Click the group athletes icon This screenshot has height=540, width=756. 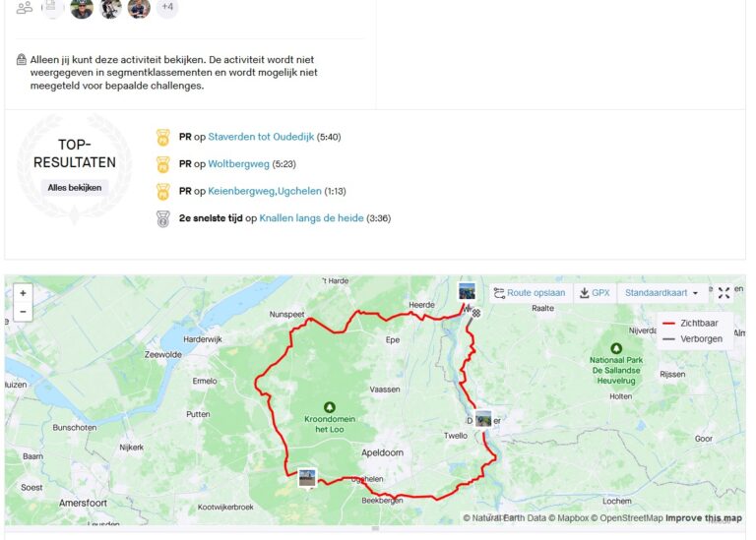(24, 7)
